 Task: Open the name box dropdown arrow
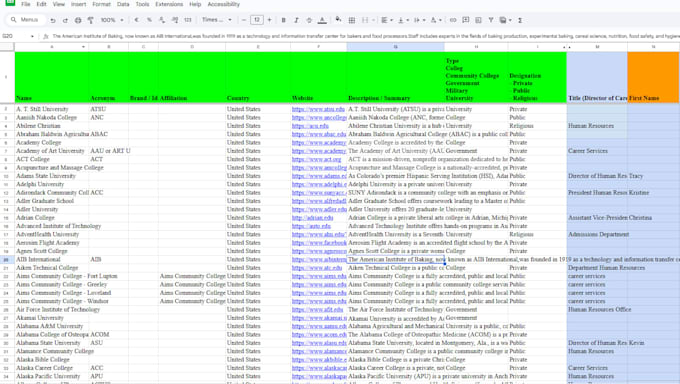[33, 36]
